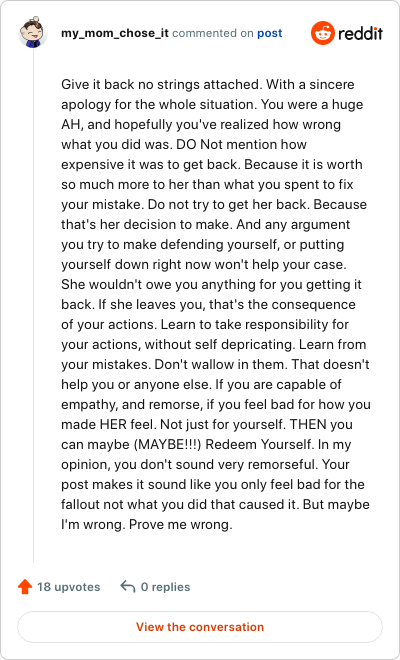The width and height of the screenshot is (400, 660).
Task: Follow the blue "post" link
Action: (x=269, y=33)
